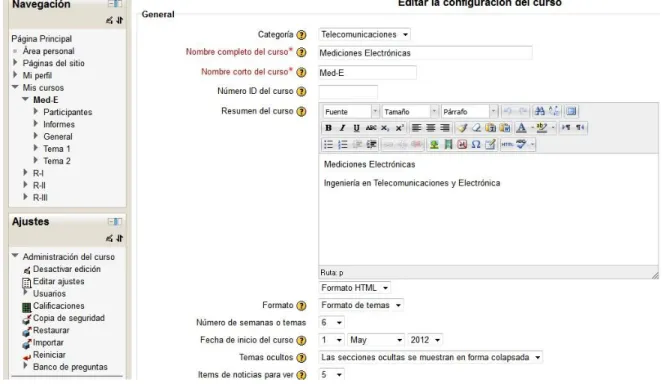Insert Moodle media with the film icon
Viewport: 666px width, 384px height.
coord(448,144)
